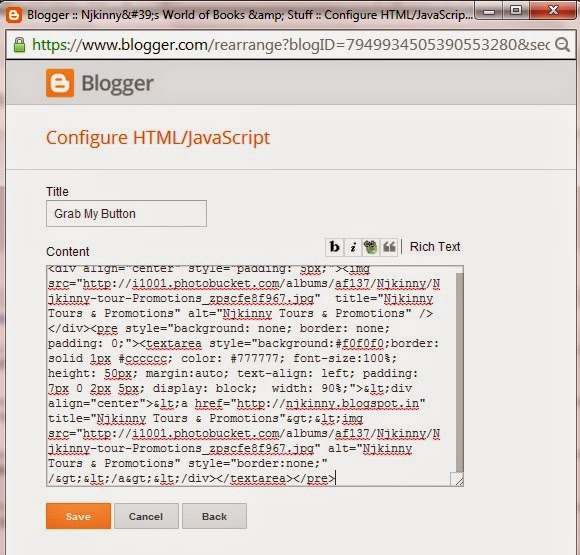Image resolution: width=580 pixels, height=555 pixels.
Task: Cancel the widget configuration
Action: (146, 516)
